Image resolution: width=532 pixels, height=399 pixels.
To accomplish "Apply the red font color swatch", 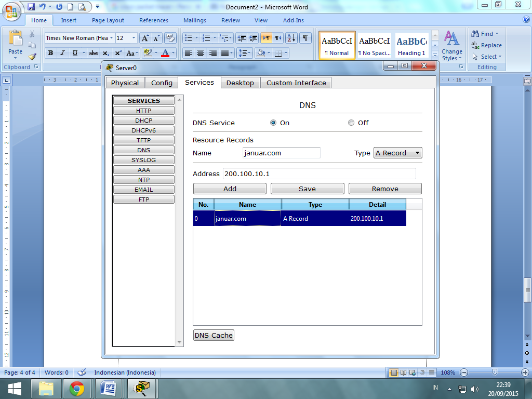I will [165, 53].
